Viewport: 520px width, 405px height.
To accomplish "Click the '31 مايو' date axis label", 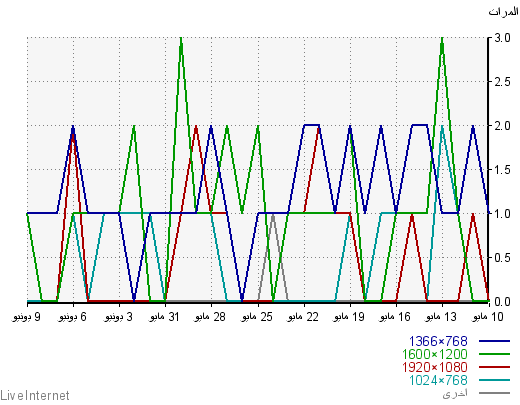I will [x=164, y=317].
